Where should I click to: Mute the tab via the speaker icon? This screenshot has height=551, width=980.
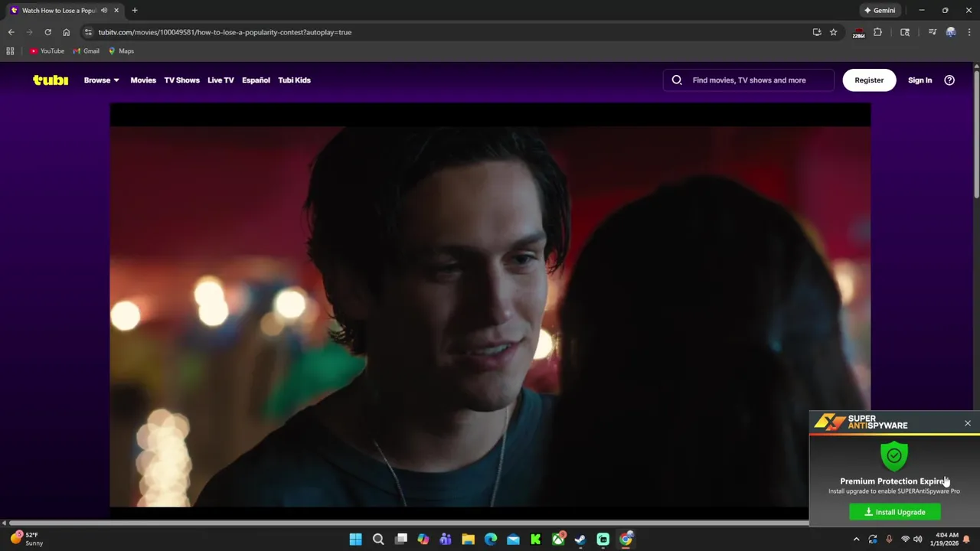(x=104, y=11)
